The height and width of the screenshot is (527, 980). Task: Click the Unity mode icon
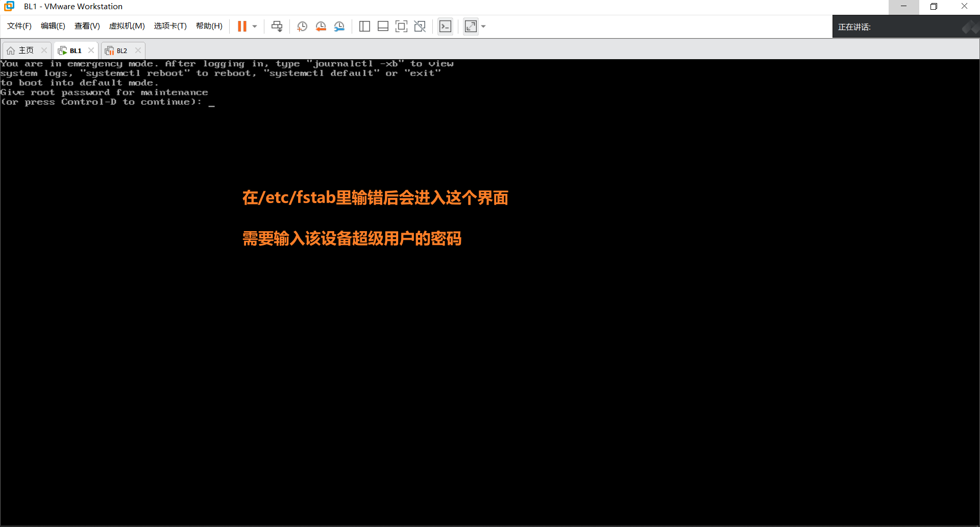point(420,26)
